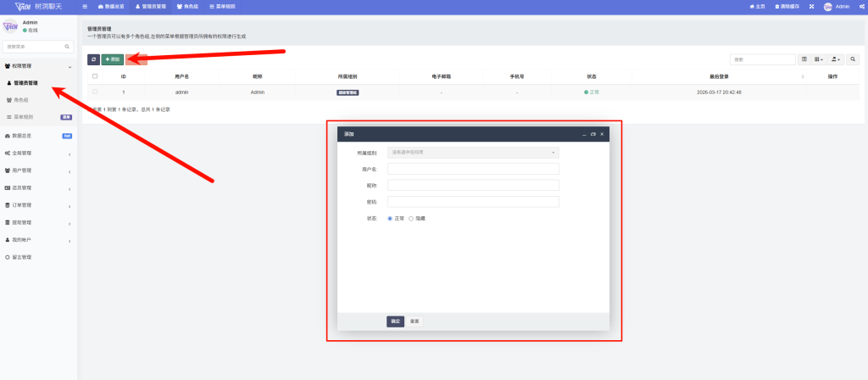The image size is (868, 380).
Task: Click the table search magnifier icon button
Action: (853, 59)
